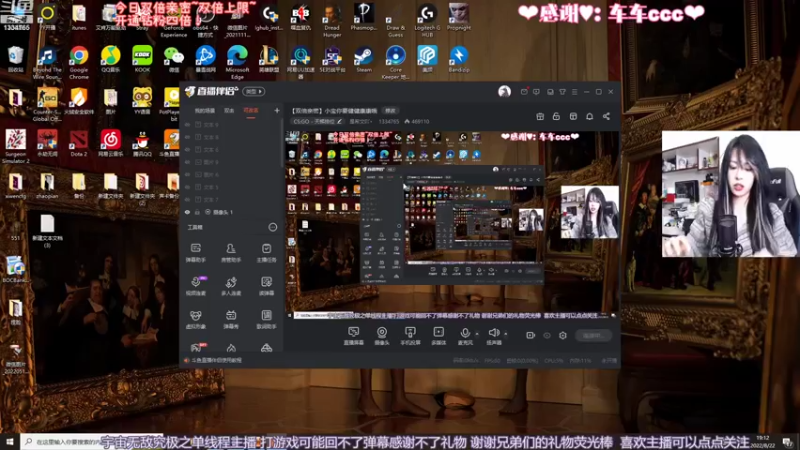This screenshot has height=450, width=800.
Task: Open Microsoft Edge on the desktop
Action: (x=237, y=62)
